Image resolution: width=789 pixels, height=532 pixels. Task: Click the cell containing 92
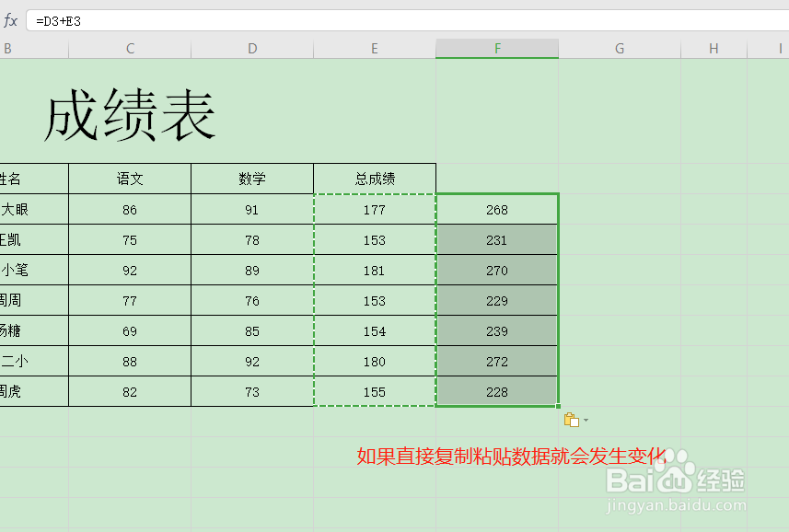[x=129, y=270]
